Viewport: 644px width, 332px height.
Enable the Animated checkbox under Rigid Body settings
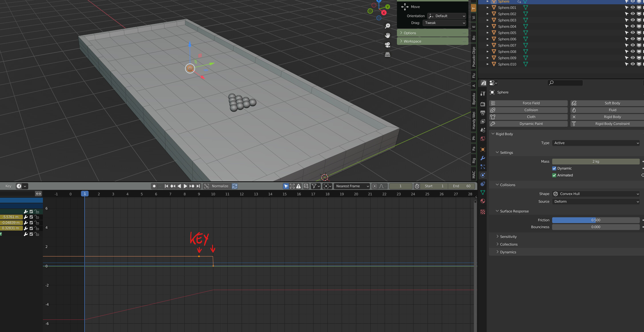[554, 175]
